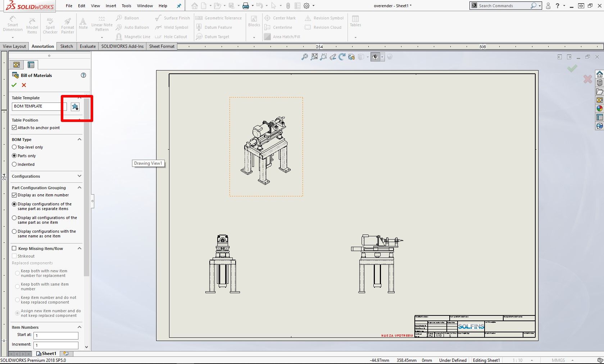Image resolution: width=604 pixels, height=364 pixels.
Task: Click the Sheet1 tab at bottom
Action: [46, 354]
